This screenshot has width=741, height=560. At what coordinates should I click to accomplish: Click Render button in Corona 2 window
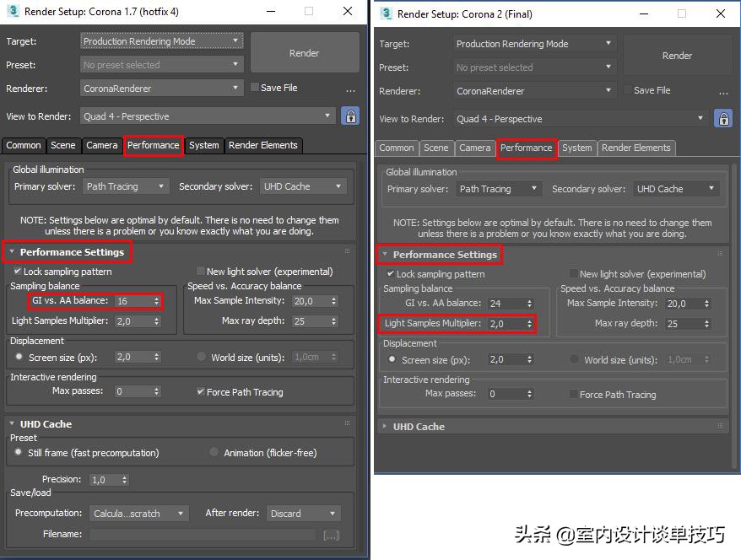point(677,56)
